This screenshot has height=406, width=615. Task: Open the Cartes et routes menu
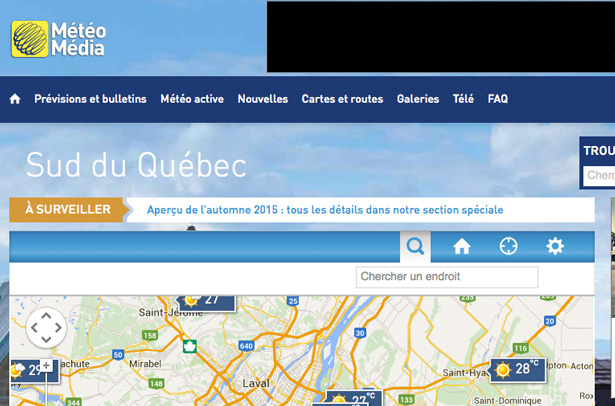click(x=342, y=99)
